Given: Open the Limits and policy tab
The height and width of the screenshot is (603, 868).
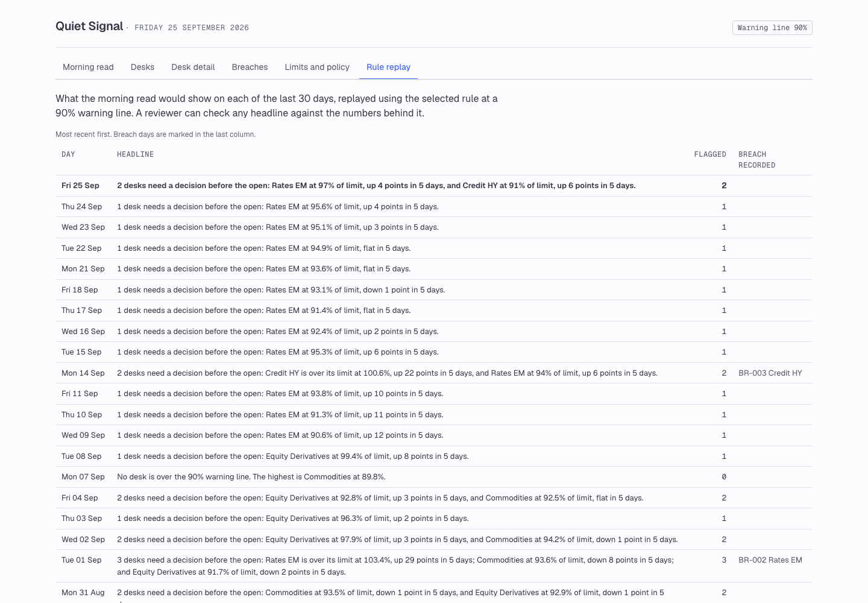Looking at the screenshot, I should (317, 67).
